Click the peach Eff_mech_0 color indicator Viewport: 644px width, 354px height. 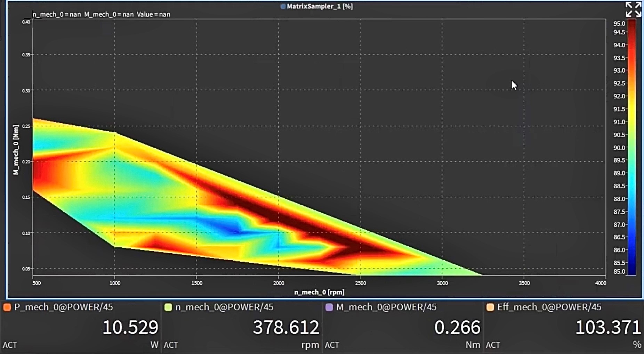(490, 307)
